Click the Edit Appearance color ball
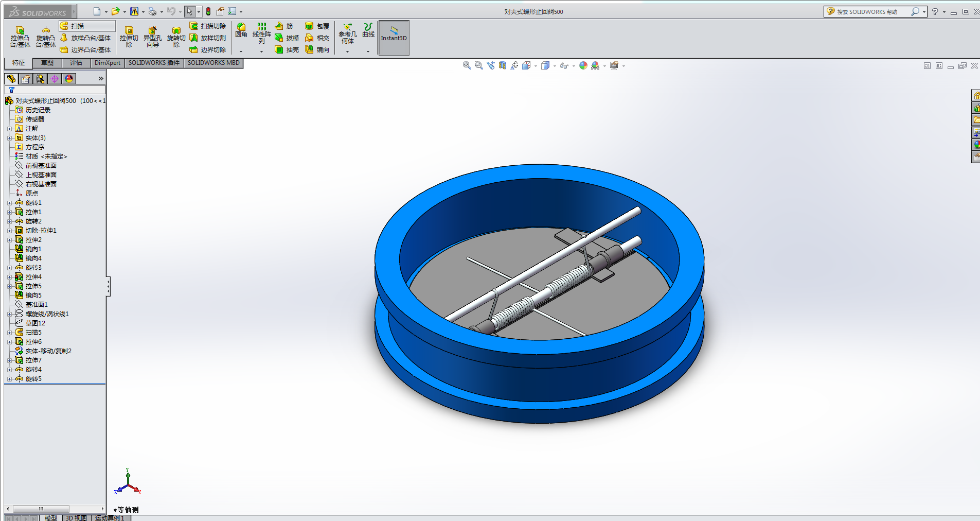This screenshot has height=521, width=980. pos(583,65)
